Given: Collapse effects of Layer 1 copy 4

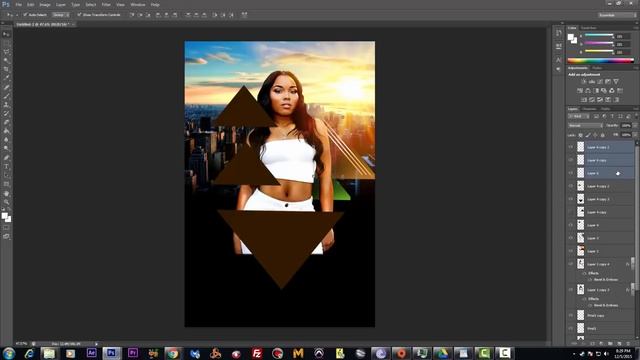Looking at the screenshot, I should [x=633, y=264].
